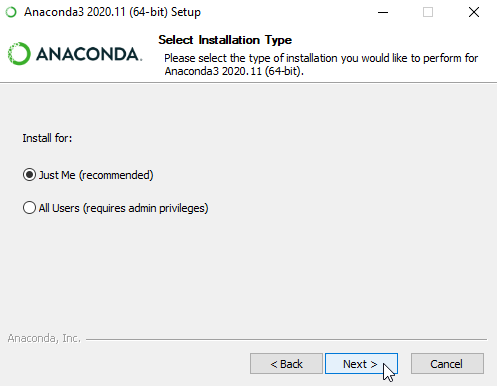The image size is (497, 386).
Task: Close the setup window with X
Action: pos(474,12)
